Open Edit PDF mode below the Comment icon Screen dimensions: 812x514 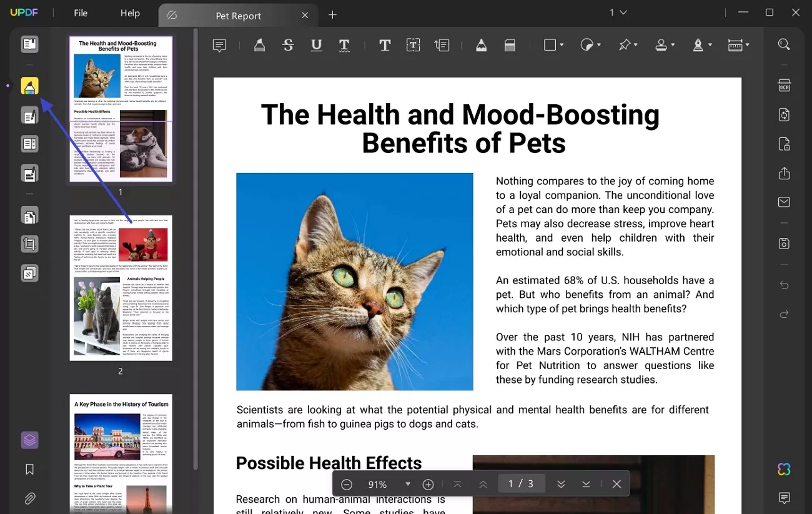29,116
